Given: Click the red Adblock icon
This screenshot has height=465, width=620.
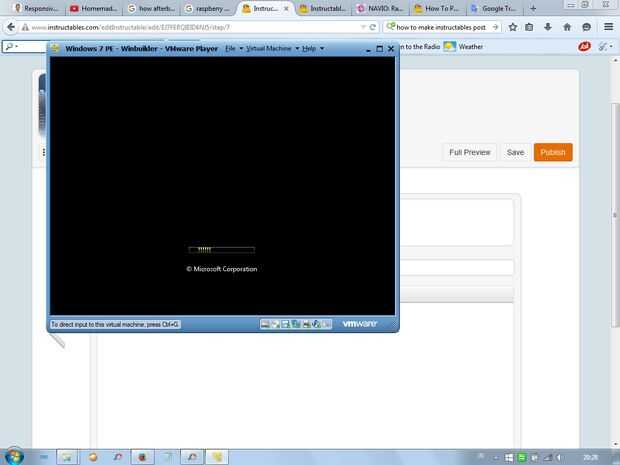Looking at the screenshot, I should pos(584,47).
